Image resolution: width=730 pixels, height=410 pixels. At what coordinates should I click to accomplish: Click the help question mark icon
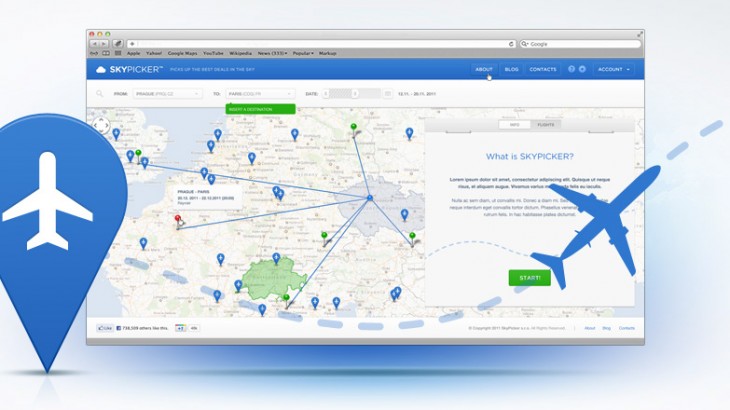tap(572, 69)
